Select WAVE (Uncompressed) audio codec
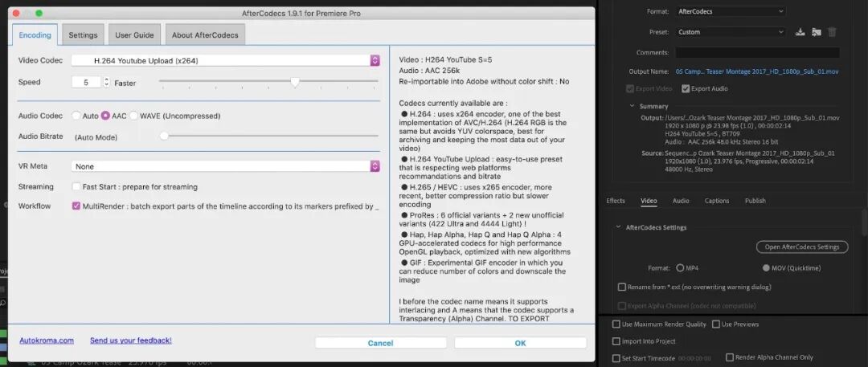Screen dimensions: 868x367 pos(133,116)
